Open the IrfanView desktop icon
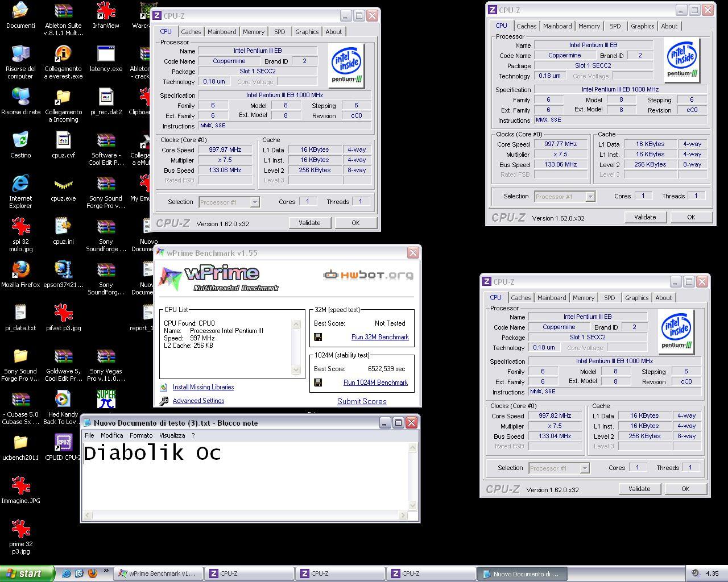Viewport: 728px width, 582px height. click(106, 16)
